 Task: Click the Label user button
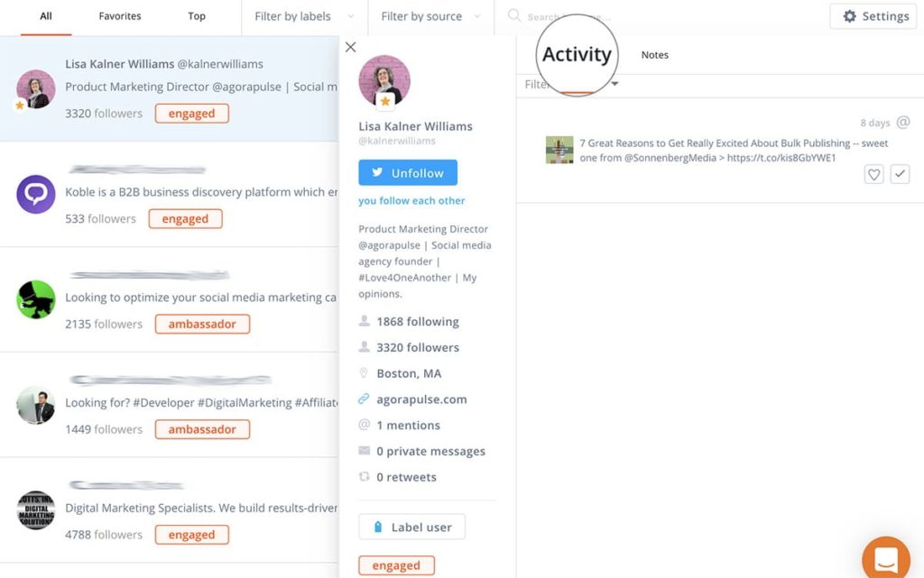(411, 527)
